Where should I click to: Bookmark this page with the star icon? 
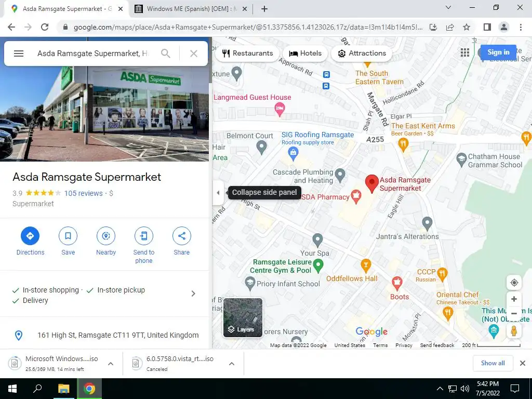pyautogui.click(x=467, y=27)
